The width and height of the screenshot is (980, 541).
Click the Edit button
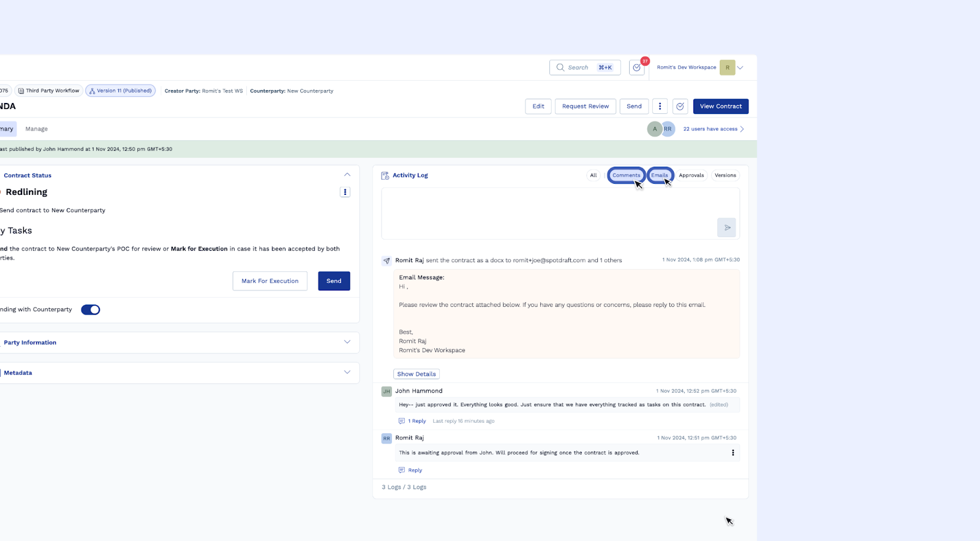[538, 106]
